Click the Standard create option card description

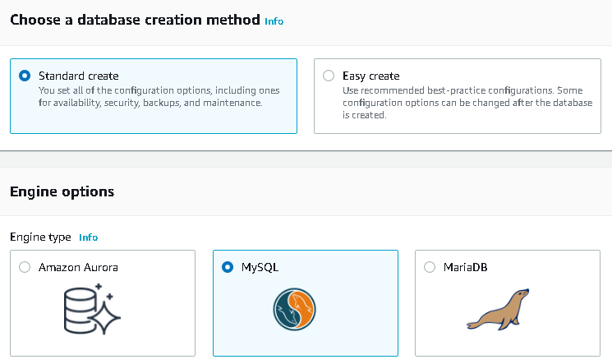(162, 96)
